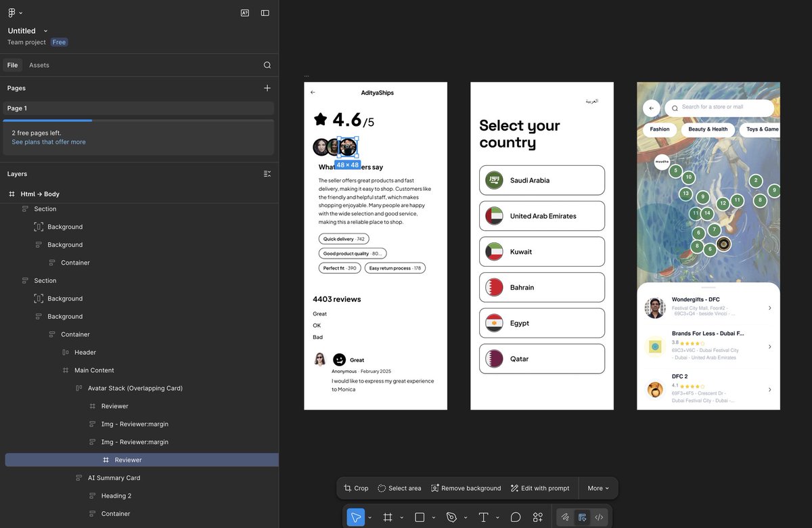Switch to Draw mode icon
812x528 pixels.
566,517
